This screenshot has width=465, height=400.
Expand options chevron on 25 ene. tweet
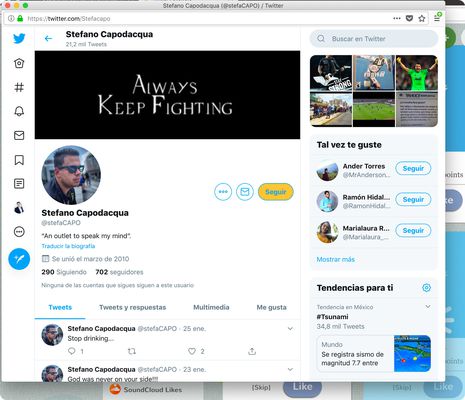290,329
